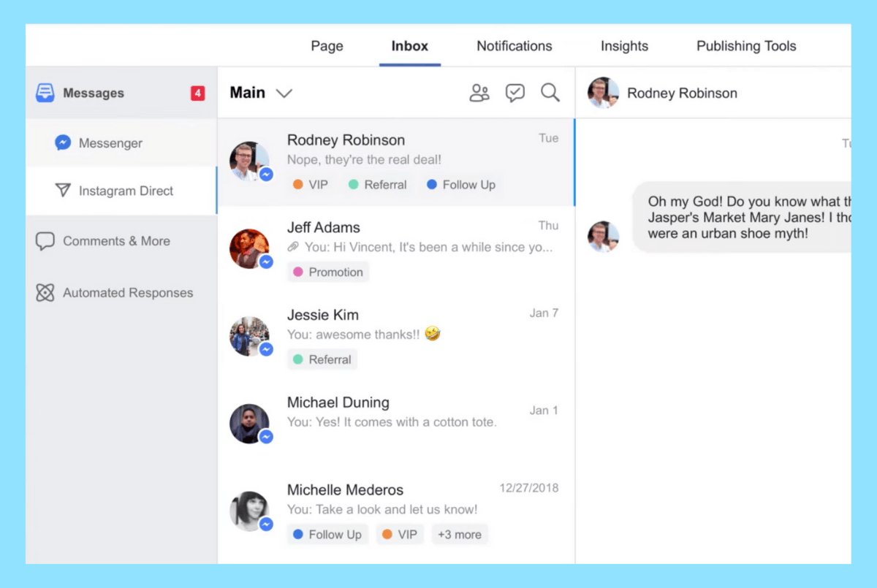This screenshot has width=877, height=588.
Task: Click the Messages tray icon with red badge
Action: pos(44,93)
